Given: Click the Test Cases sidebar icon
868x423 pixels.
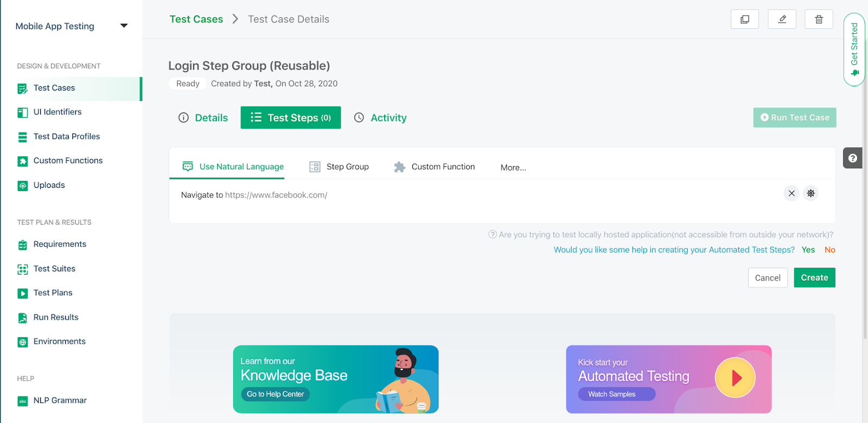Looking at the screenshot, I should [22, 89].
